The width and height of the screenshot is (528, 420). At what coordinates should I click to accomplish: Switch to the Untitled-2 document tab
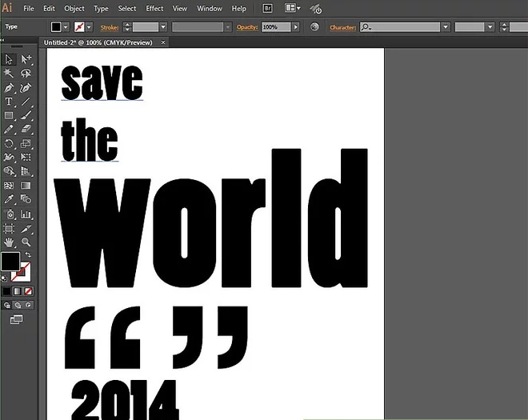click(98, 42)
